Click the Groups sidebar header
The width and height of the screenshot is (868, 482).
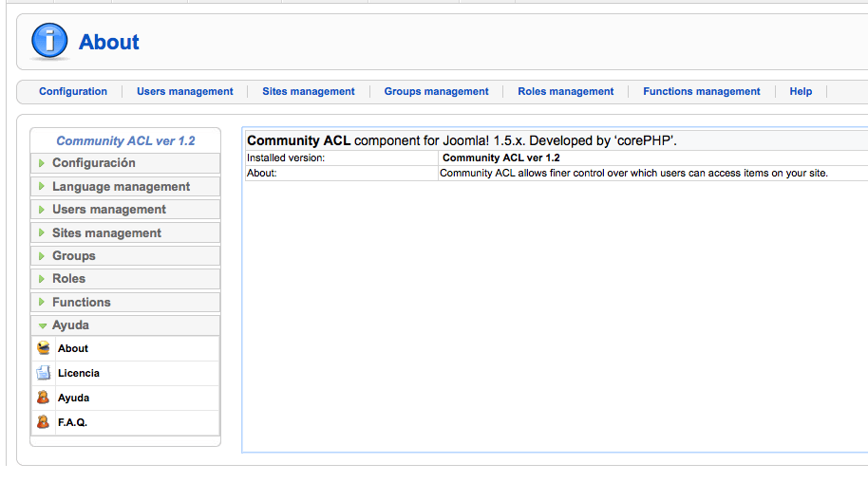click(x=125, y=255)
